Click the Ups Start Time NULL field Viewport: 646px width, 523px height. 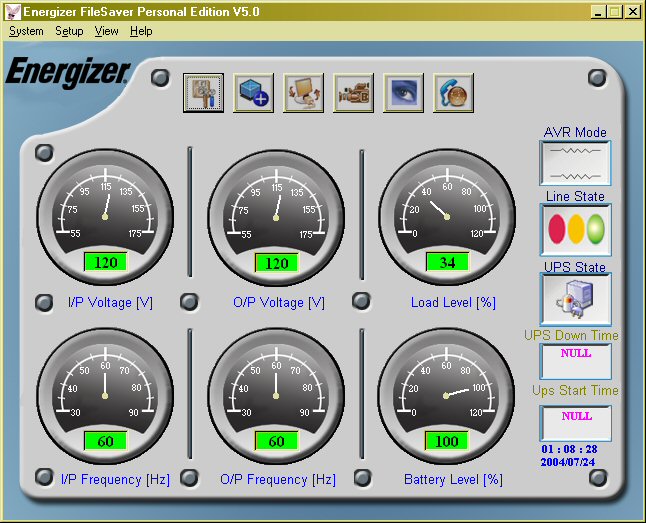[x=576, y=423]
